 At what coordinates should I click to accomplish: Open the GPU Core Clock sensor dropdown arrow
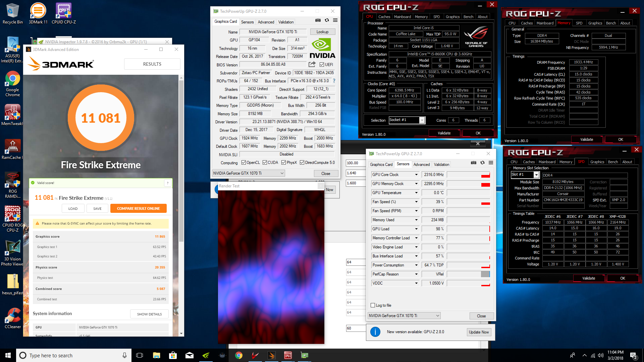tap(416, 175)
